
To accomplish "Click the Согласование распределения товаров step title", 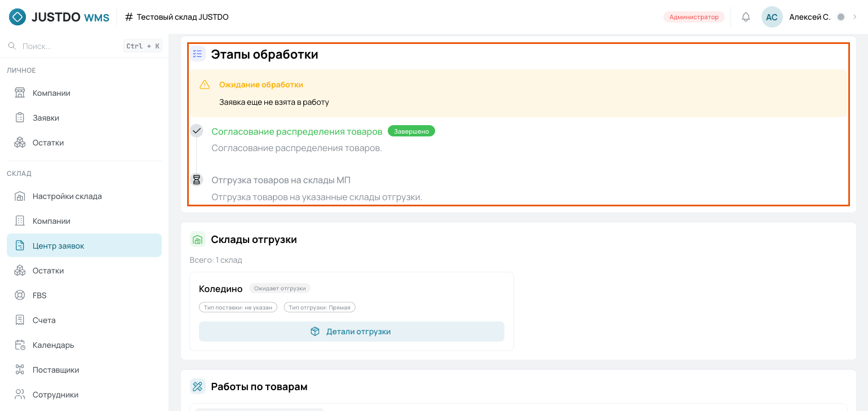I will tap(297, 131).
